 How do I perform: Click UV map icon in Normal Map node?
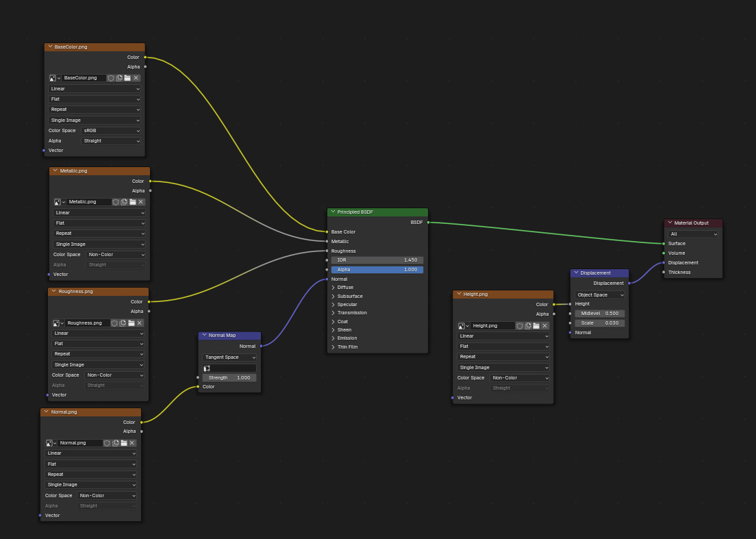[207, 368]
